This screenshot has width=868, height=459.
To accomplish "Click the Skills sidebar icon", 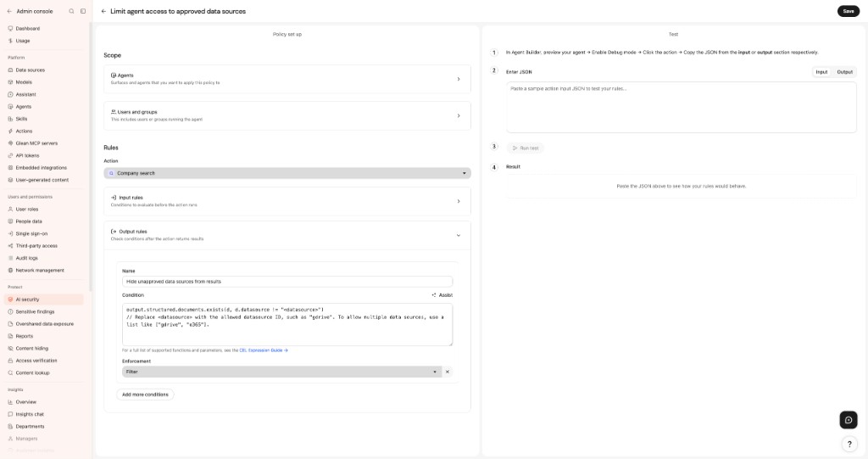I will click(x=10, y=119).
